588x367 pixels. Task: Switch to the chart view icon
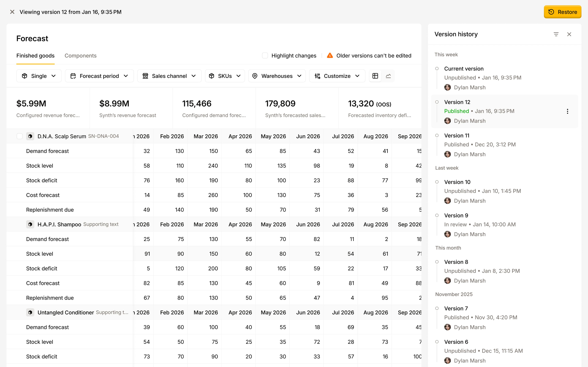point(388,76)
